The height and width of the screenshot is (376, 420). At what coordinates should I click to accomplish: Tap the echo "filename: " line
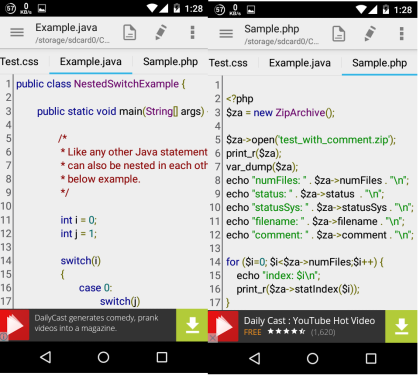point(315,221)
